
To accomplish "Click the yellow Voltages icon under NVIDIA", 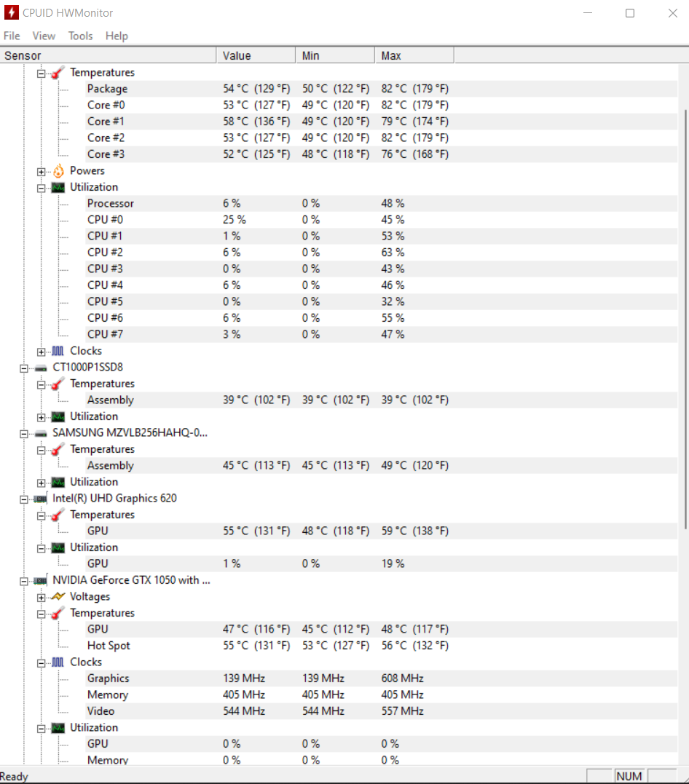I will [x=58, y=596].
